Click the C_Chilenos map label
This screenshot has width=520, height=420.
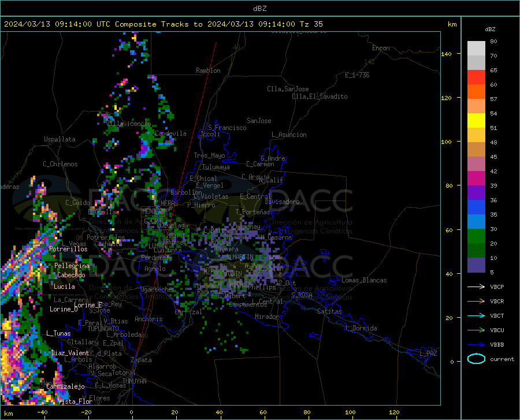point(60,164)
